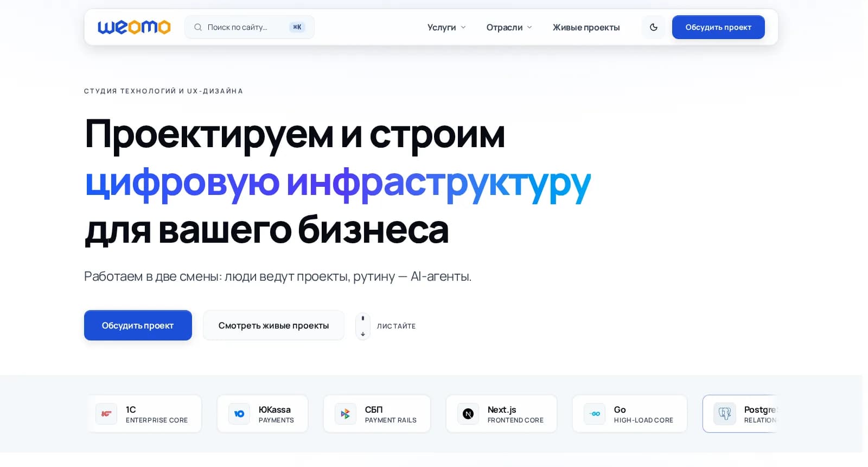Expand the Отрасли dropdown chevron
Image resolution: width=868 pixels, height=467 pixels.
[x=529, y=27]
